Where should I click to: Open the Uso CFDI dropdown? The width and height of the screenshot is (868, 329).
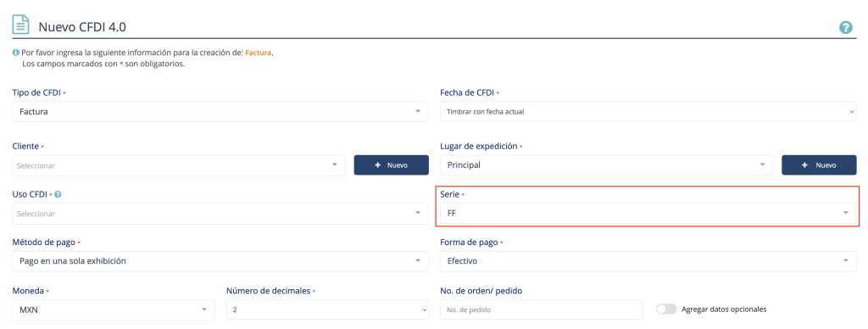point(220,213)
